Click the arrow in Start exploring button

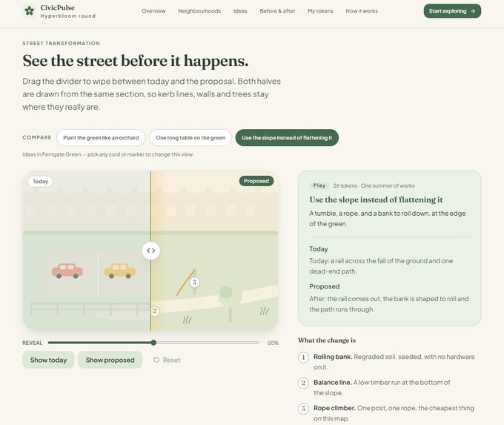click(473, 11)
